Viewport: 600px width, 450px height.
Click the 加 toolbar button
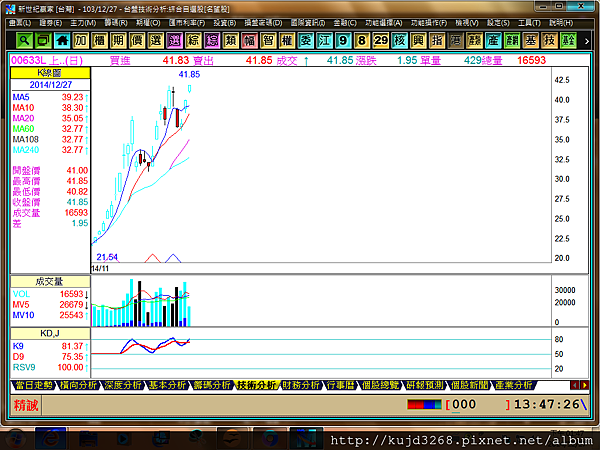coord(80,40)
